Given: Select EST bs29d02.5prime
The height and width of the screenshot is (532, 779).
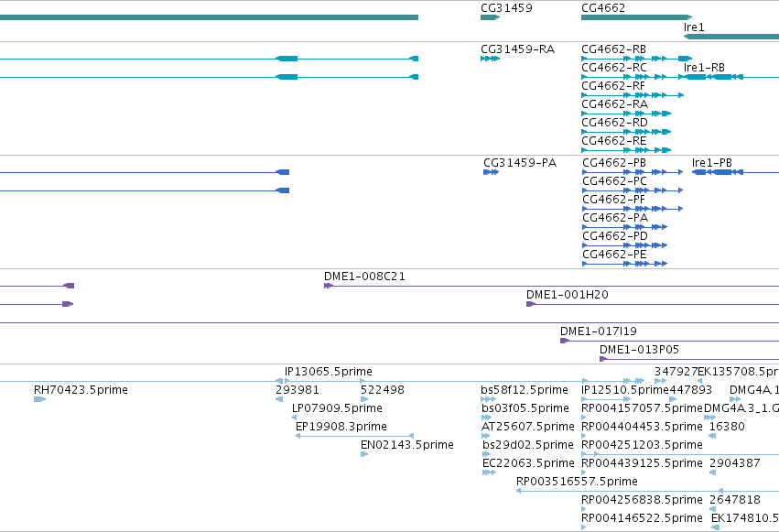Looking at the screenshot, I should tap(527, 446).
